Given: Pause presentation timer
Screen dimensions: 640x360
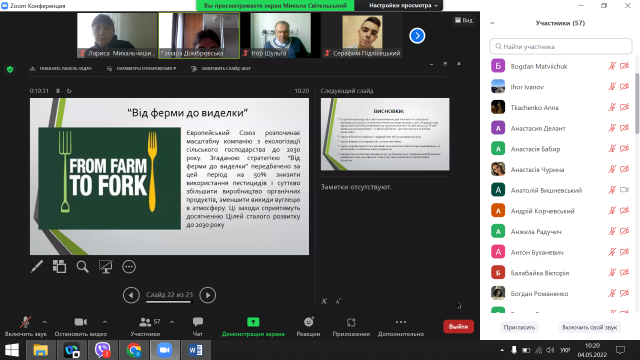Looking at the screenshot, I should coord(58,91).
